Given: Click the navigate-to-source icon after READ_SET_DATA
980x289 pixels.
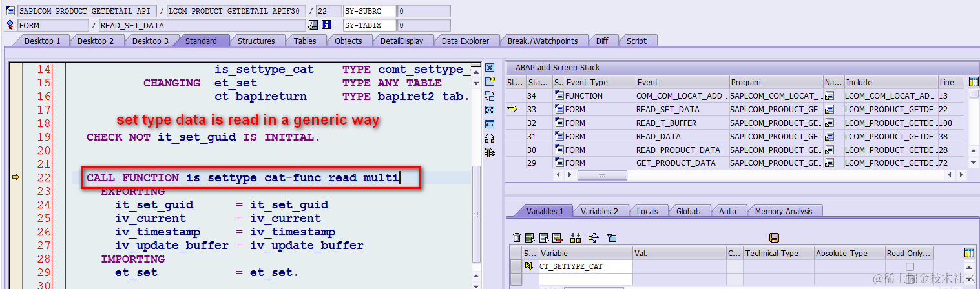Looking at the screenshot, I should 313,25.
